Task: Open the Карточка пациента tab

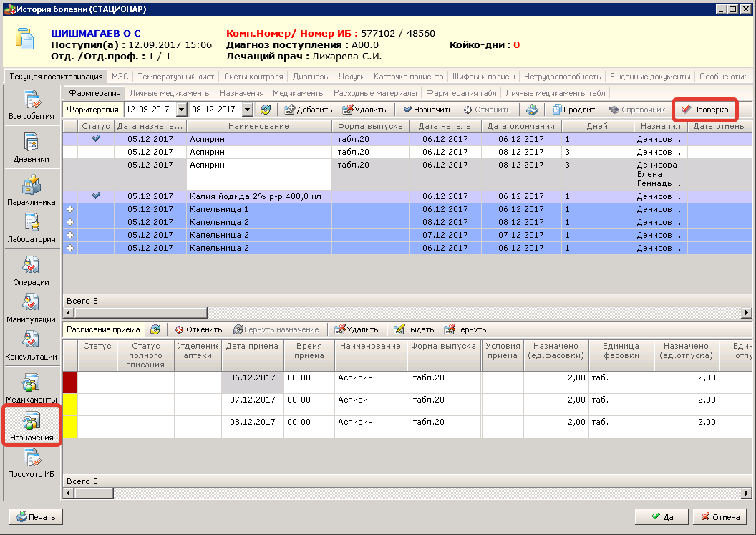Action: [408, 77]
